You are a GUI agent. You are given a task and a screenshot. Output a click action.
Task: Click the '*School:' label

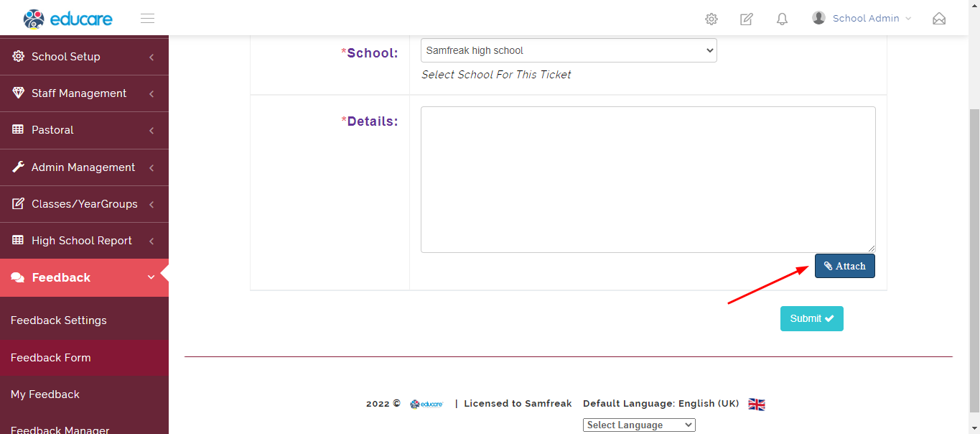(370, 53)
